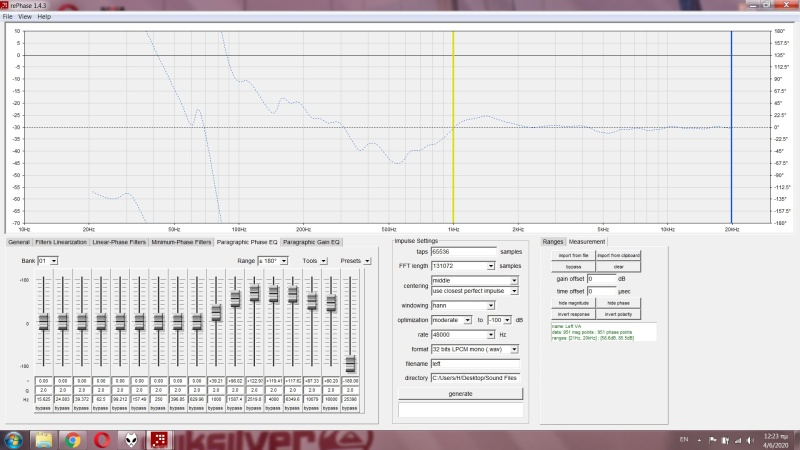800x450 pixels.
Task: Click the rePhase taskbar icon
Action: 160,439
